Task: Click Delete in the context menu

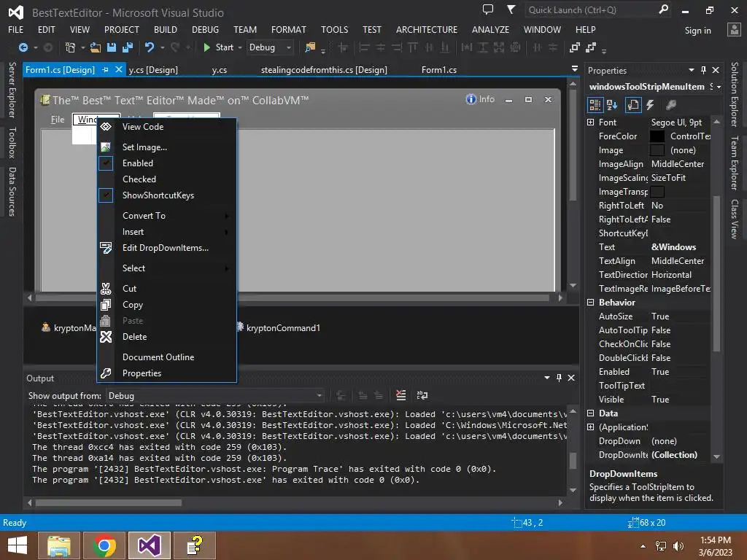Action: pos(167,337)
